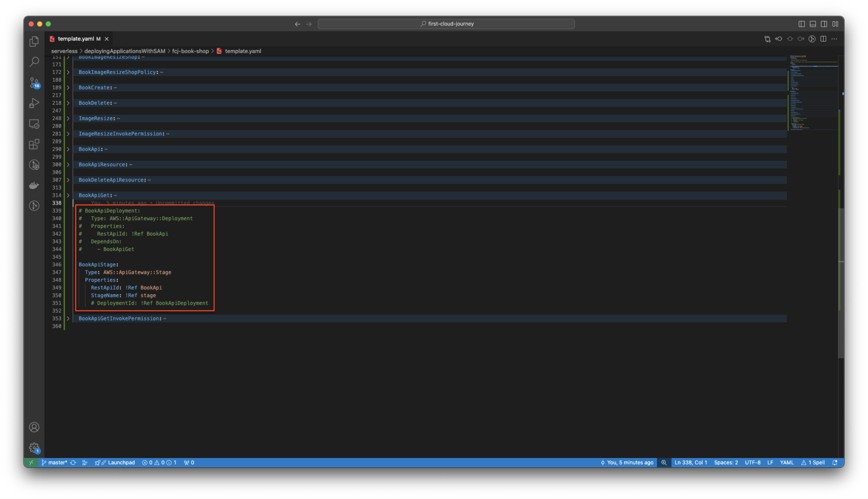Open Source Control view with 16 changes
This screenshot has height=499, width=868.
tap(34, 83)
